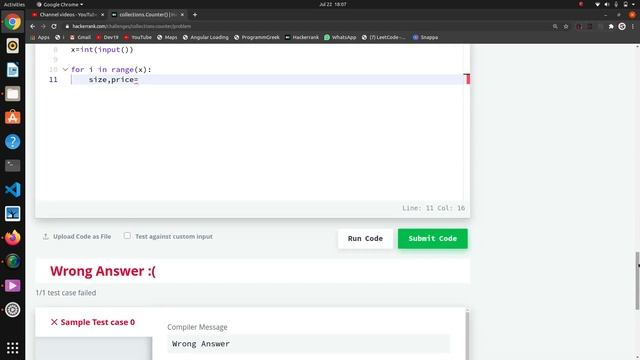Open a new browser tab
Screen dimensions: 640x360
(195, 15)
